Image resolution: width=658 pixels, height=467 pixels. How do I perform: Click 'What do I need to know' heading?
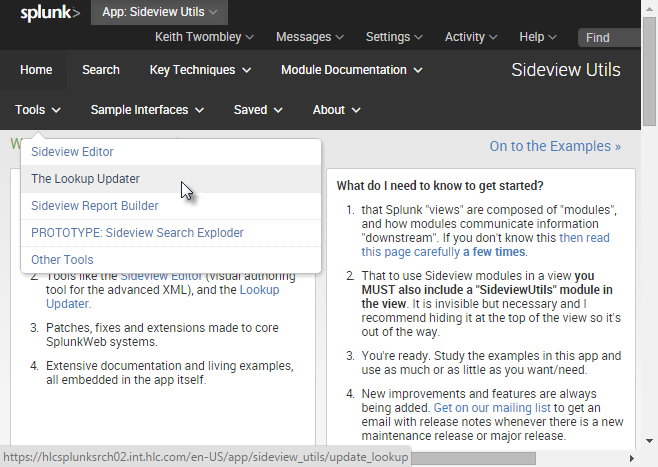[x=440, y=185]
